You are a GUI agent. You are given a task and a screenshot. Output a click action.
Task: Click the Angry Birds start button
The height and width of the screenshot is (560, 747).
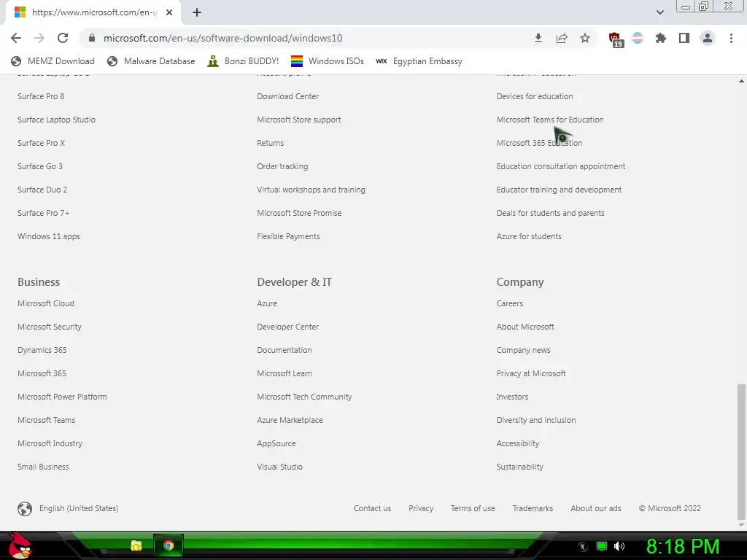[20, 545]
